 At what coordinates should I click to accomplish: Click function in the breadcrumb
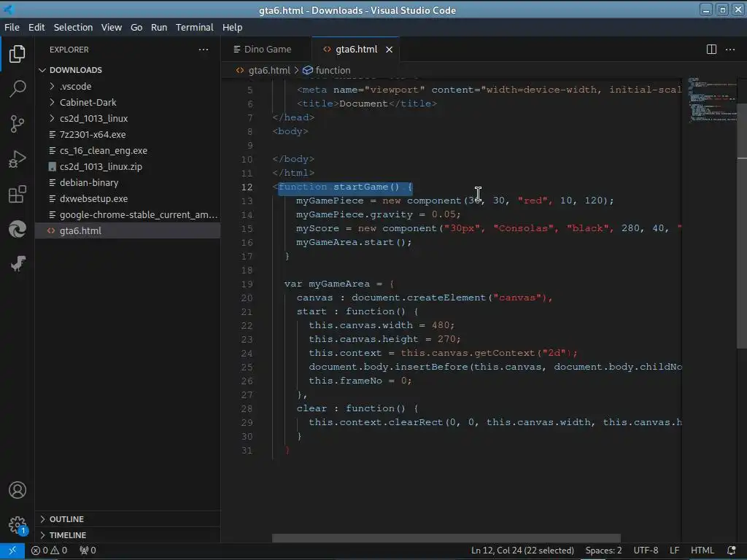pos(333,71)
